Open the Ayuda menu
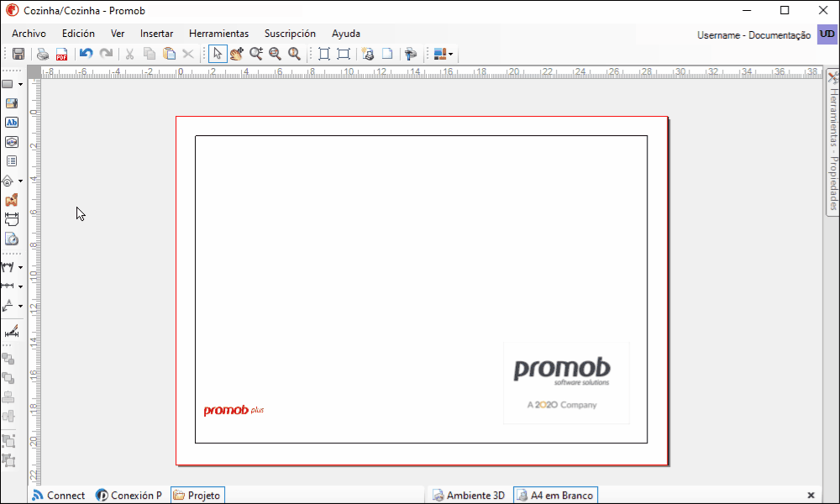840x504 pixels. click(x=345, y=34)
